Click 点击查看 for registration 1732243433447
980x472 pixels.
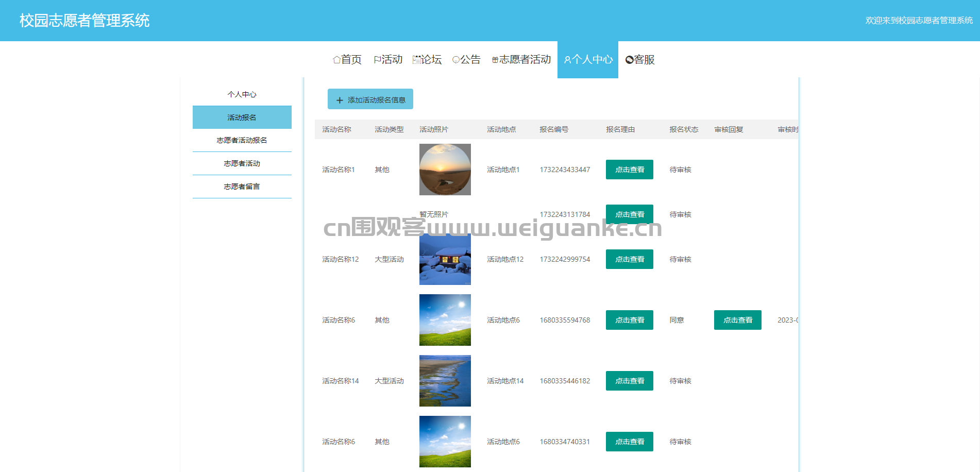coord(630,170)
